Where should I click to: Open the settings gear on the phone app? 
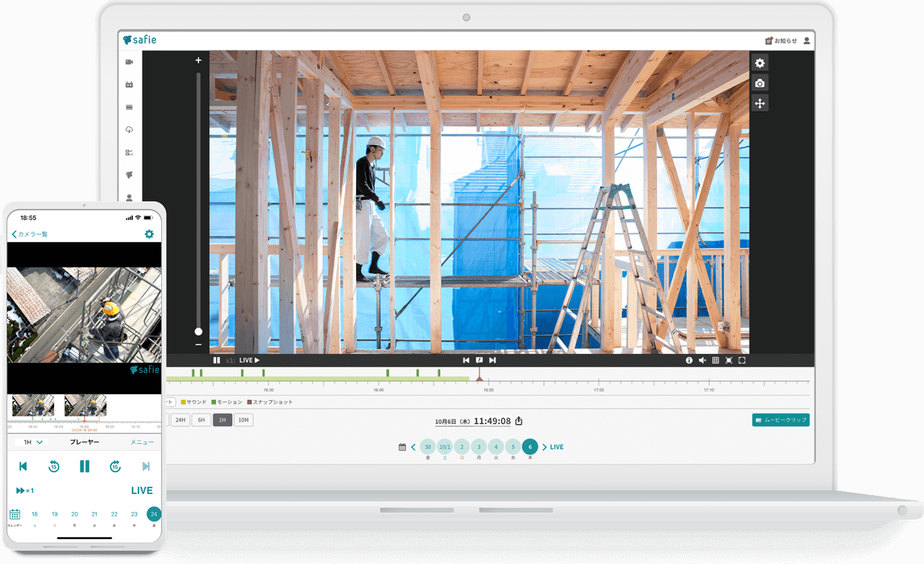pos(149,234)
